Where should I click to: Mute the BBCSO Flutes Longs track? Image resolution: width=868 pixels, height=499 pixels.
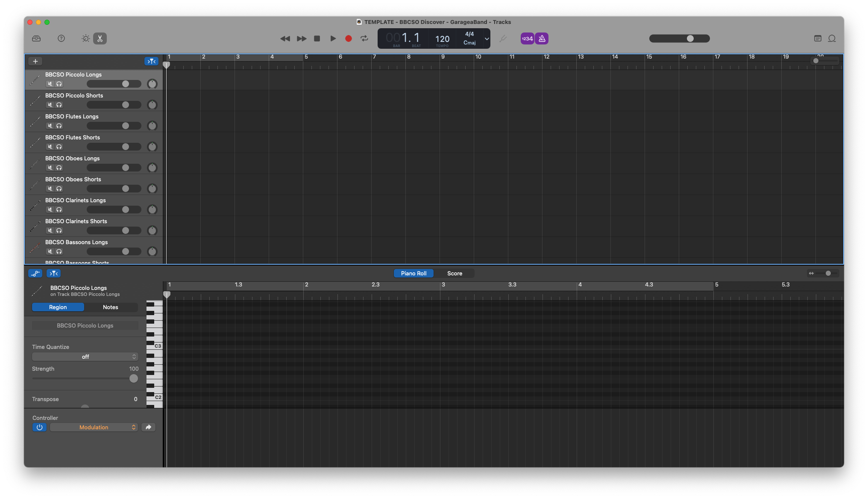pyautogui.click(x=50, y=125)
